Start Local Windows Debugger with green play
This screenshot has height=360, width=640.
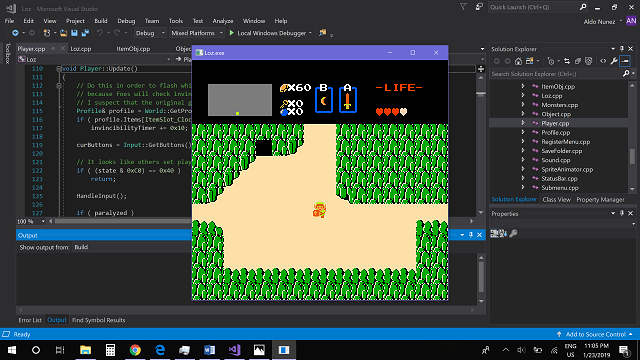(x=232, y=33)
